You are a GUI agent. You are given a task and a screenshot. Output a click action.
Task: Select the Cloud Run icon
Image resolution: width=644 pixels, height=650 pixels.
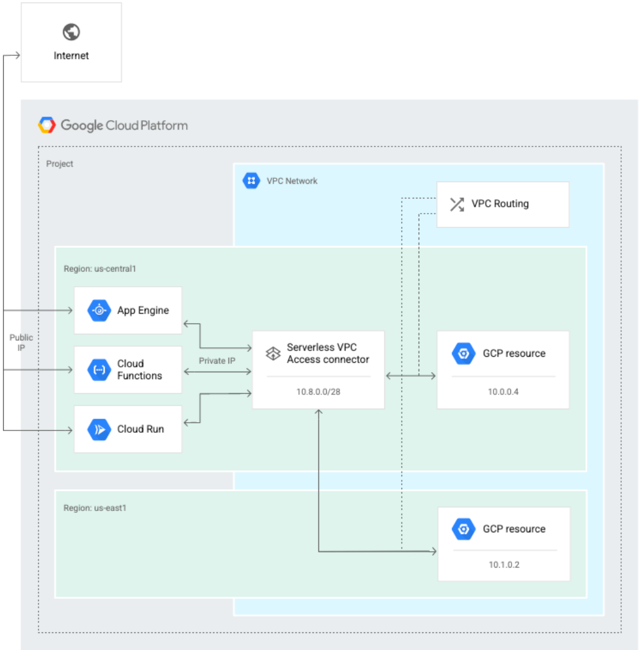point(98,429)
